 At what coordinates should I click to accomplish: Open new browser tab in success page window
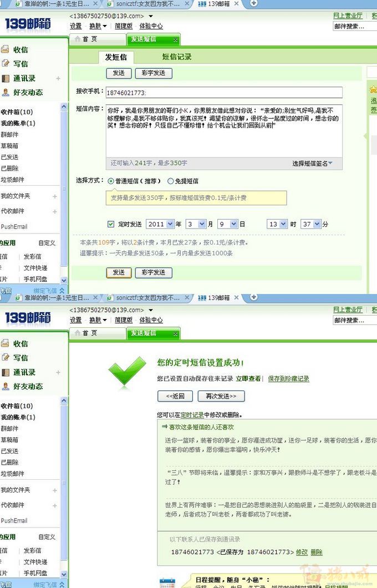pyautogui.click(x=254, y=297)
